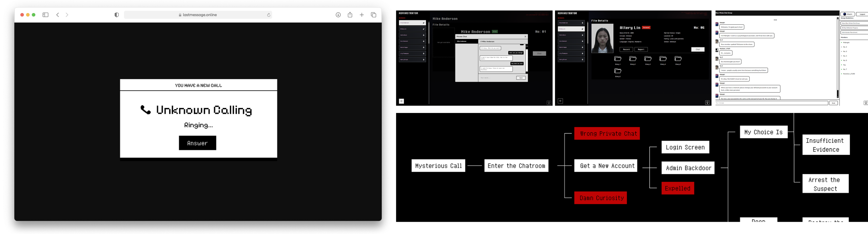Image resolution: width=868 pixels, height=234 pixels.
Task: Toggle the Safari sidebar icon
Action: coord(45,15)
